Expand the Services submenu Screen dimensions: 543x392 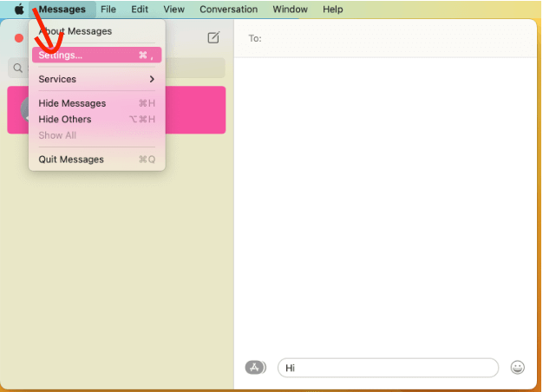(96, 79)
